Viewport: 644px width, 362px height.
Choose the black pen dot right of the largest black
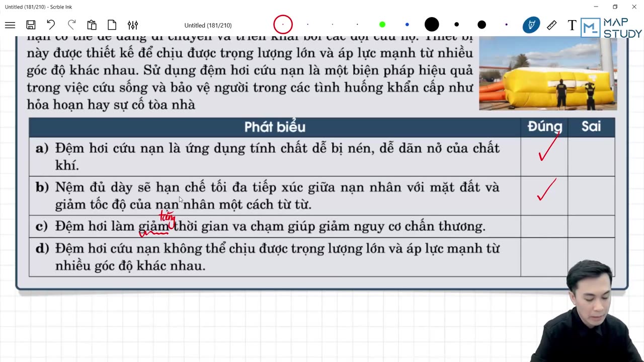456,25
